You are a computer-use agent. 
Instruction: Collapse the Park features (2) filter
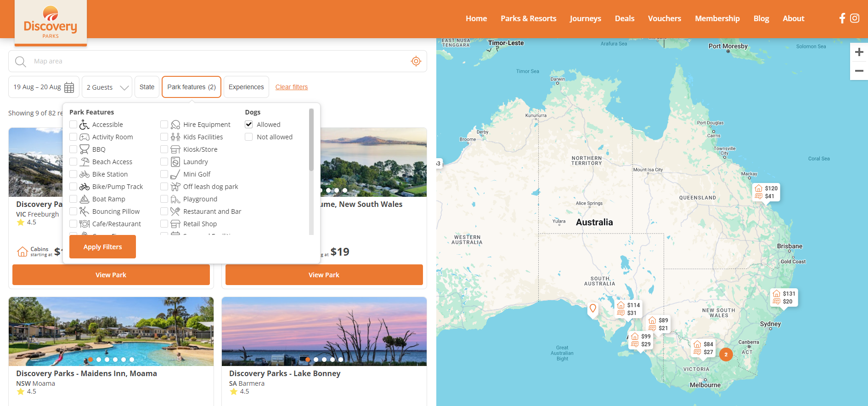tap(191, 87)
